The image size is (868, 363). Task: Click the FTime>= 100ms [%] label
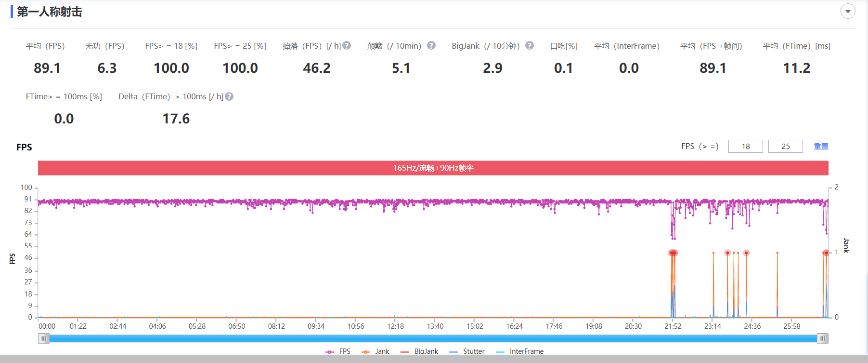[x=64, y=96]
